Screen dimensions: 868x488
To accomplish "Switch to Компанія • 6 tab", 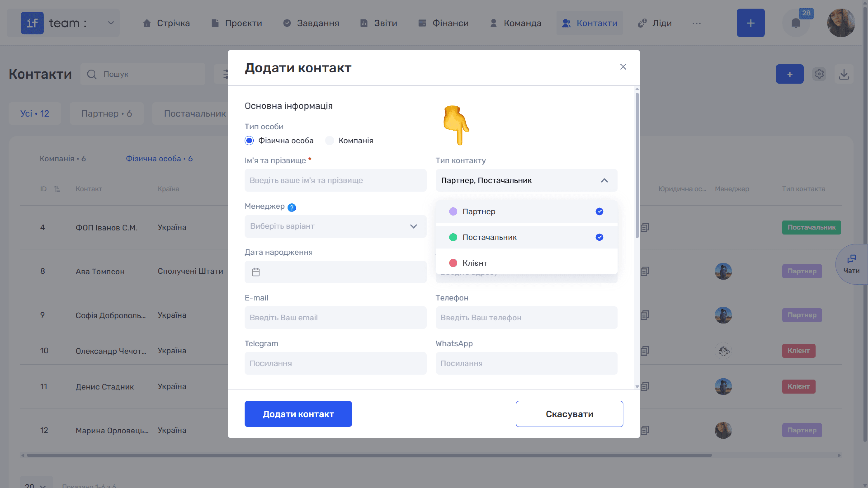I will point(63,159).
